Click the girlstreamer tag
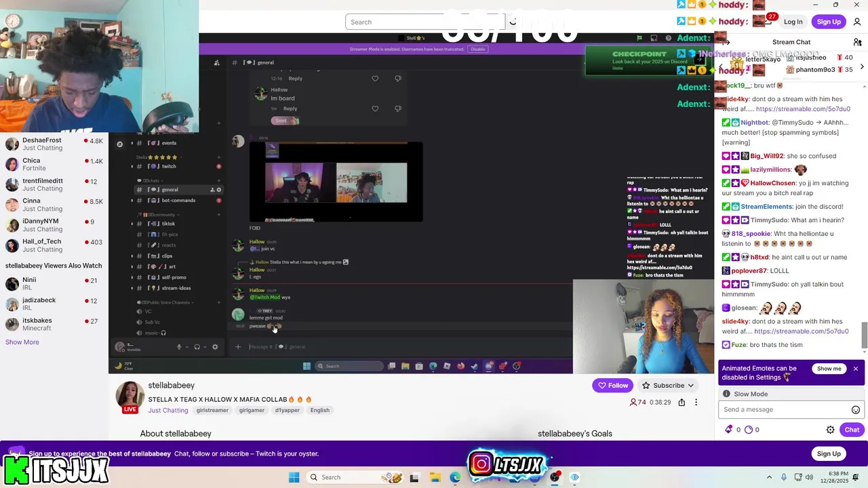The height and width of the screenshot is (488, 868). click(x=212, y=410)
